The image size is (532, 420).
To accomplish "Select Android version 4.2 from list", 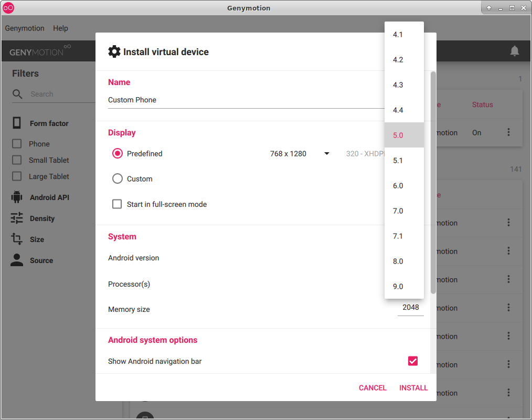I will (x=404, y=60).
